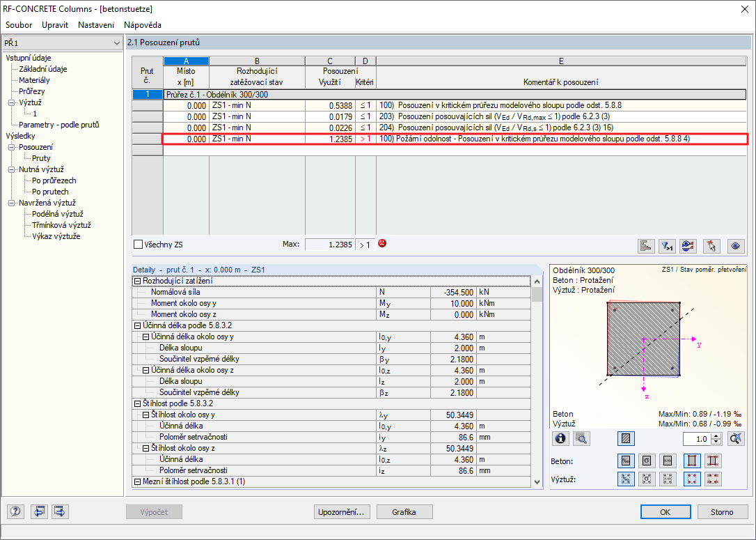Open the Soubor menu
The image size is (756, 540).
(19, 24)
